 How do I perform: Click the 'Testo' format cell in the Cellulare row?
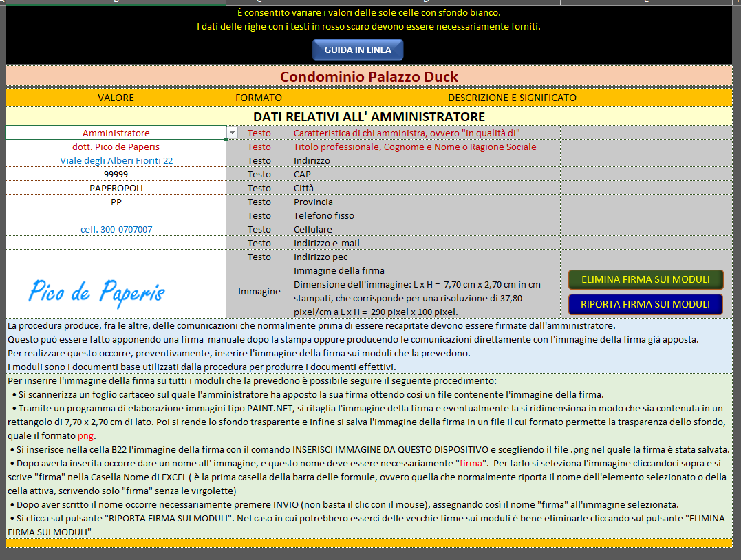pyautogui.click(x=259, y=229)
